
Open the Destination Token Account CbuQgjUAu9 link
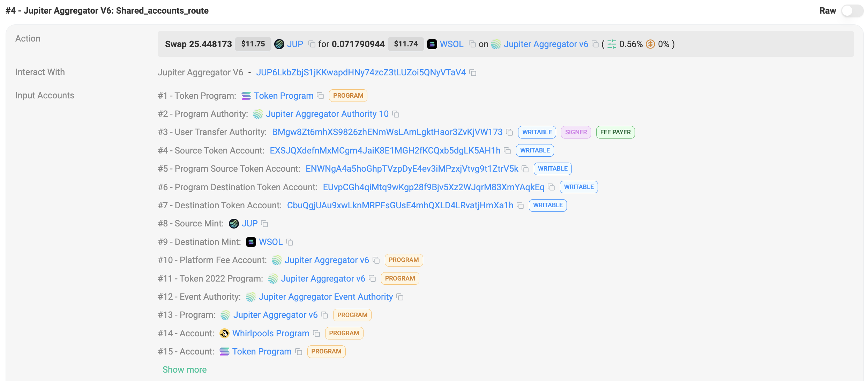(x=400, y=206)
